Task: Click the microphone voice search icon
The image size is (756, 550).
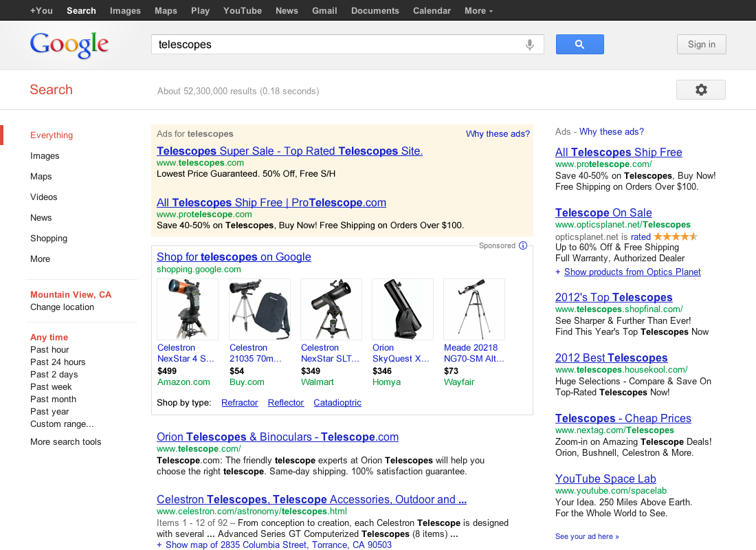Action: pyautogui.click(x=529, y=45)
